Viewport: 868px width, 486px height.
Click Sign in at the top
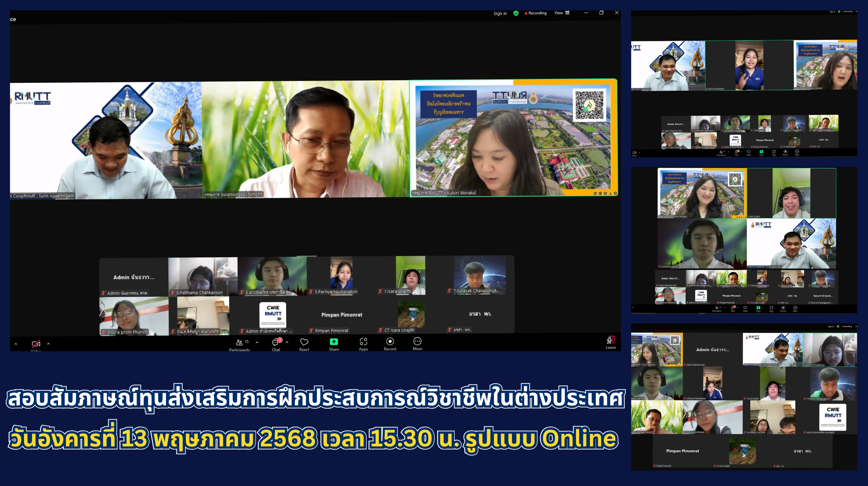pyautogui.click(x=500, y=14)
